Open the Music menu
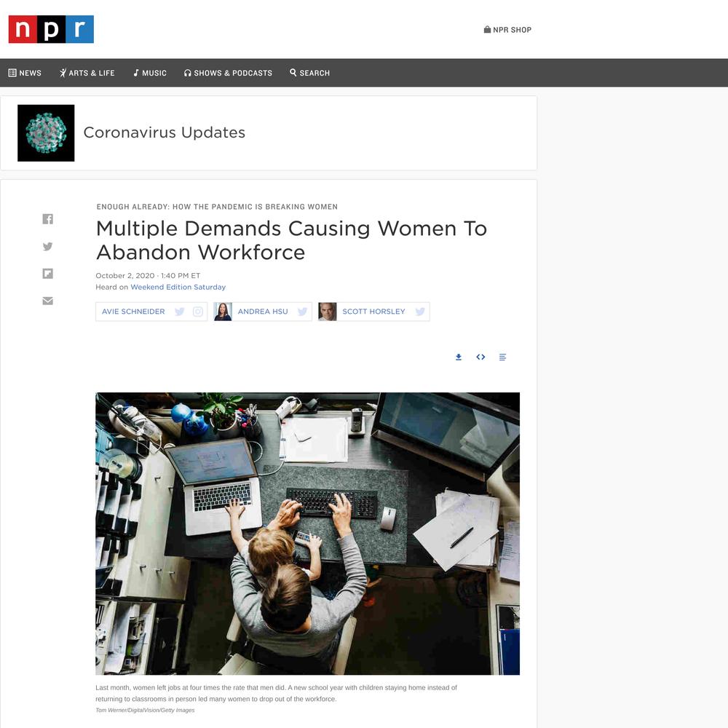 click(149, 73)
